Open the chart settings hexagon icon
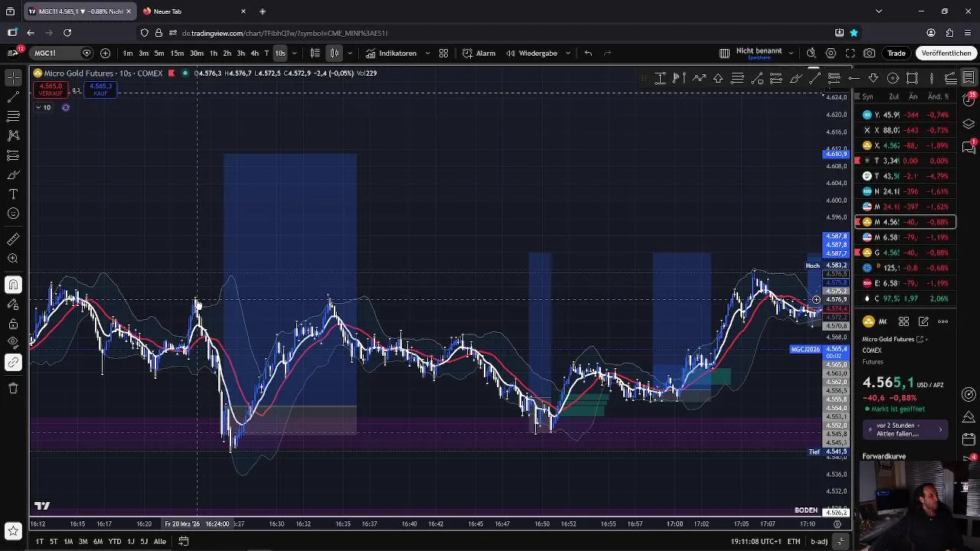Viewport: 980px width, 551px height. (831, 53)
